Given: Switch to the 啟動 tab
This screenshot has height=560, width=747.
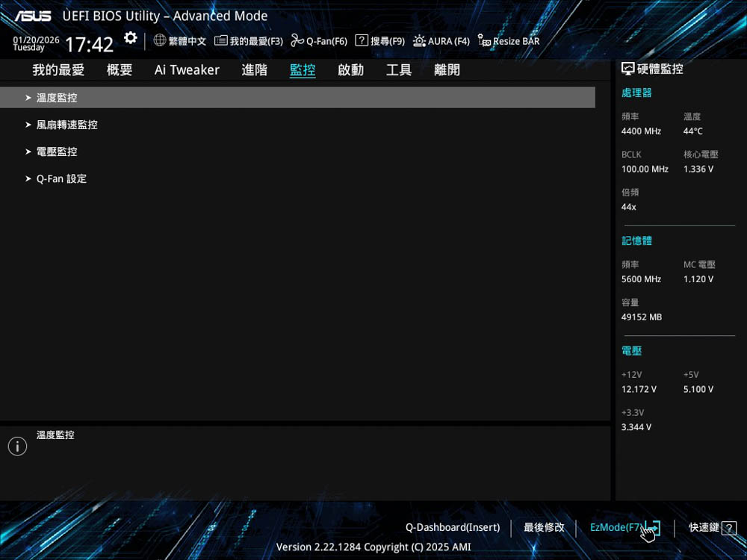Looking at the screenshot, I should click(x=350, y=70).
